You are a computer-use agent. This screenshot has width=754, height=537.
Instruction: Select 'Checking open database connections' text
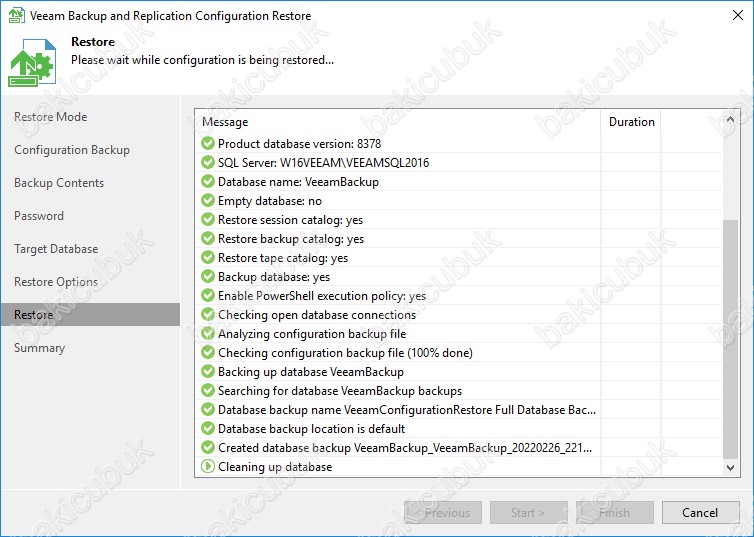[317, 314]
